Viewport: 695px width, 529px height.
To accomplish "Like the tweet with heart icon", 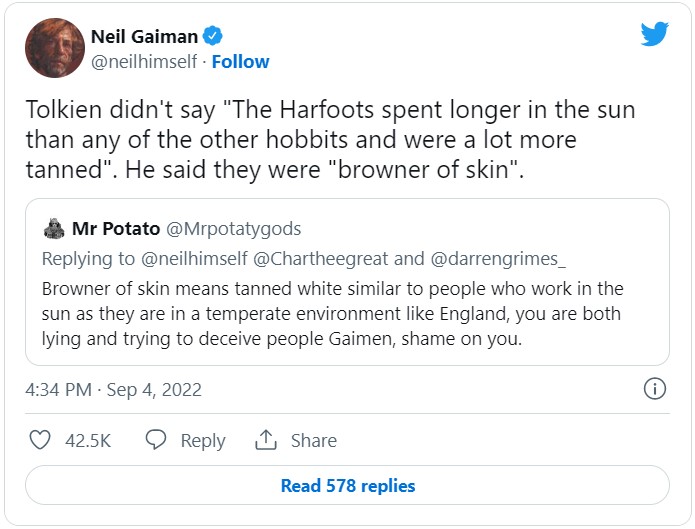I will click(x=40, y=440).
